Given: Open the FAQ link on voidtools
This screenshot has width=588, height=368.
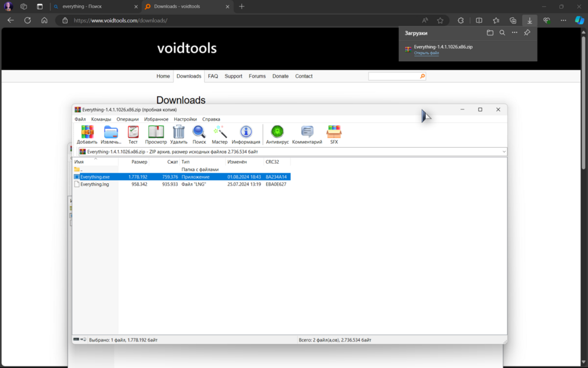Looking at the screenshot, I should [213, 76].
